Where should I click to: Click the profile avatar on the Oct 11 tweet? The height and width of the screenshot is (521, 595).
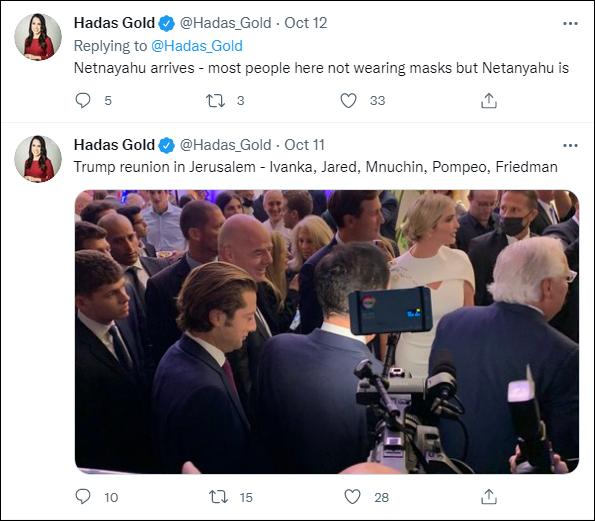(38, 159)
